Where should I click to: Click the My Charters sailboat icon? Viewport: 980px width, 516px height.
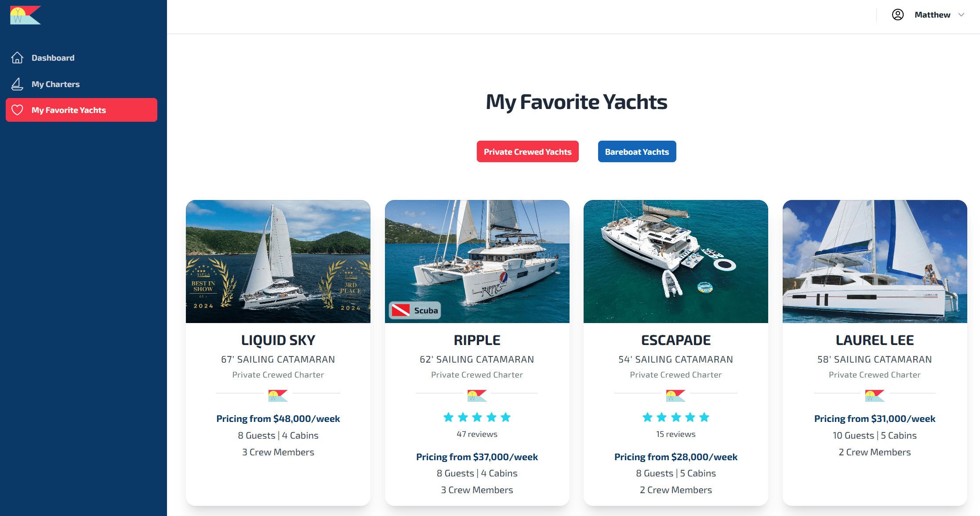17,84
